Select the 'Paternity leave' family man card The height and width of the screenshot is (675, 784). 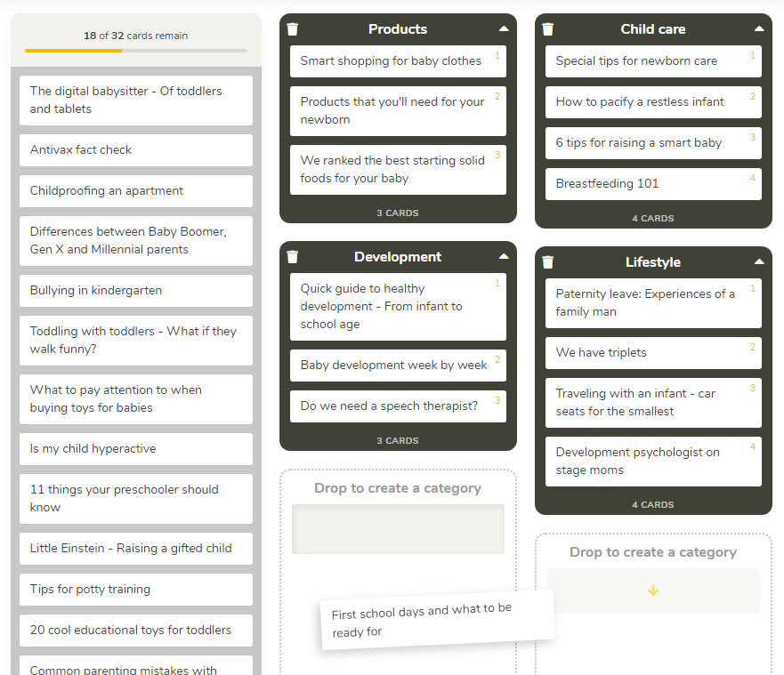pyautogui.click(x=653, y=303)
